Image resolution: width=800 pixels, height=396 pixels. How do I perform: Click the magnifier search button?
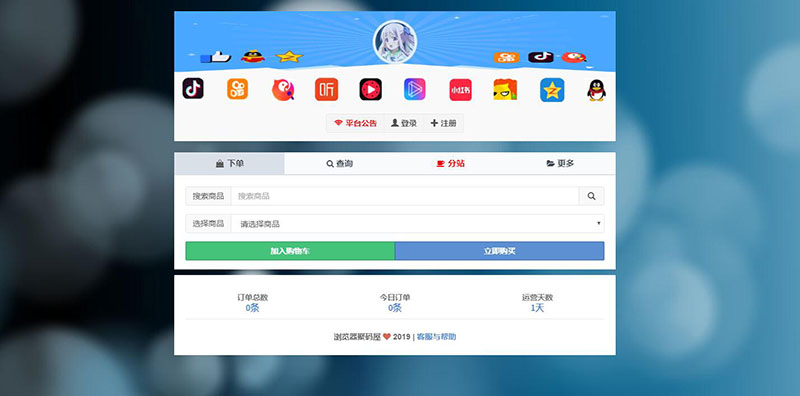(591, 196)
